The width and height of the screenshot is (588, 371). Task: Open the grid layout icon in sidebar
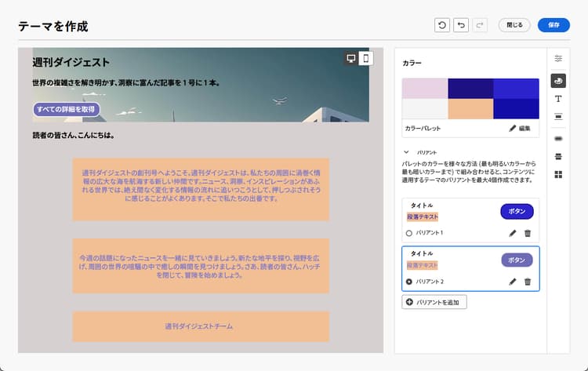(558, 174)
